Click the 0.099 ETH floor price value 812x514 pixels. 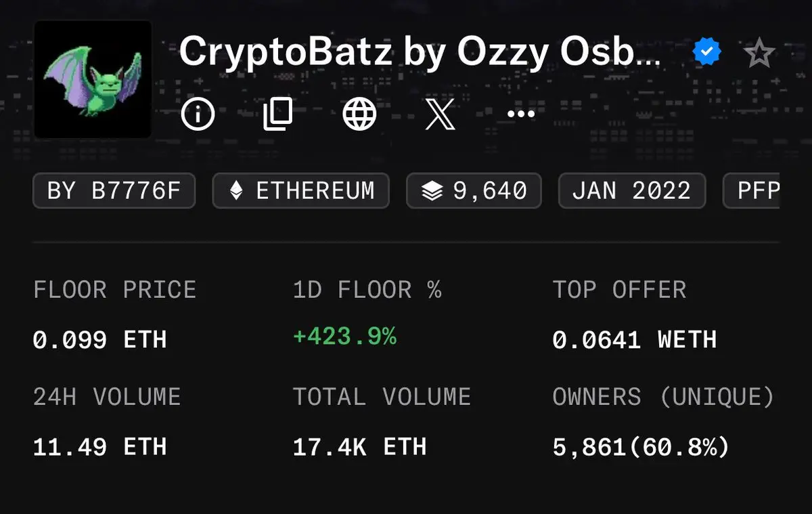click(99, 339)
